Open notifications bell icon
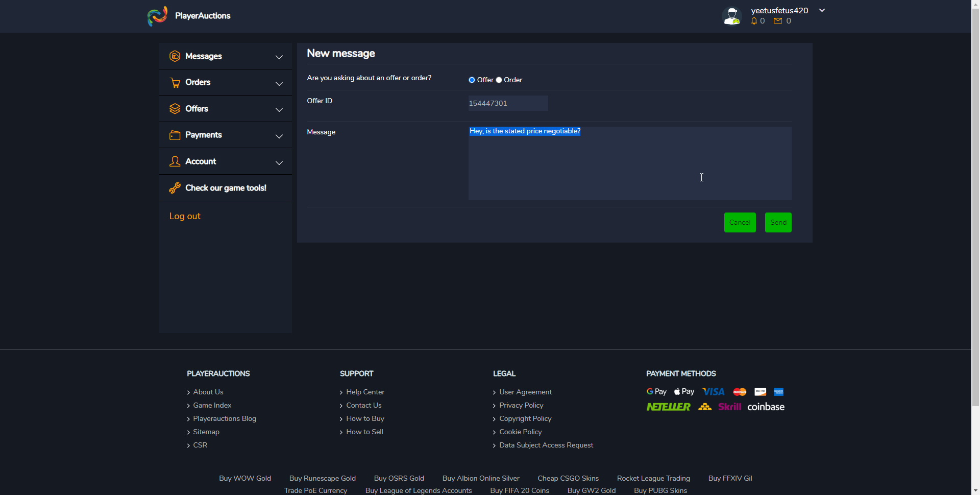The height and width of the screenshot is (495, 980). (x=754, y=21)
